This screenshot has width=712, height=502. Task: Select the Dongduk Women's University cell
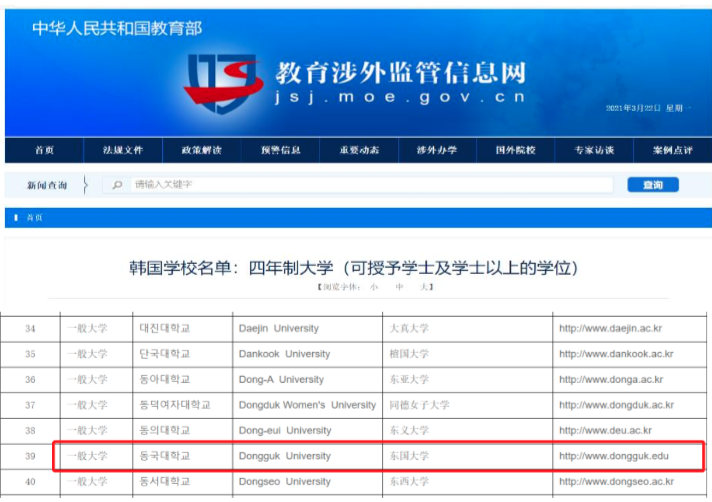307,404
